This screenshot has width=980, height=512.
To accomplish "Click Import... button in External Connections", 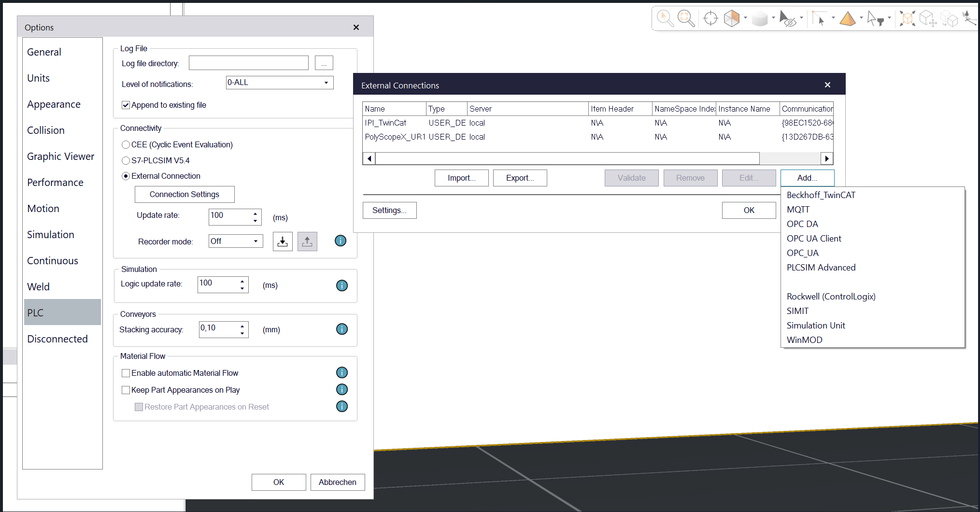I will (x=461, y=178).
